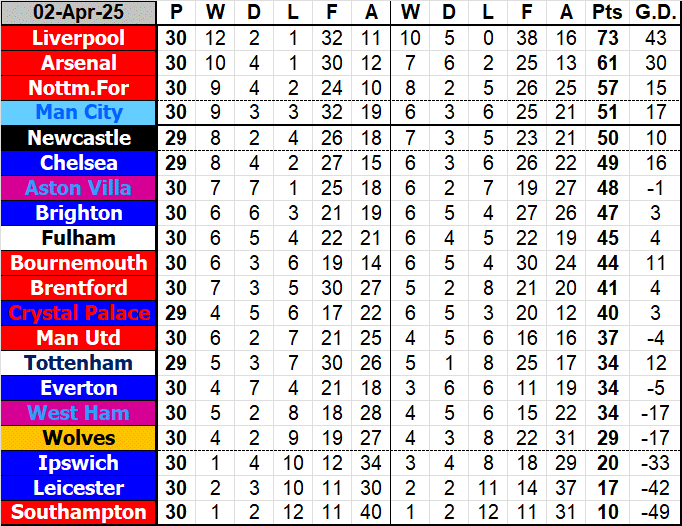Click the 02-Apr-25 date header cell

[79, 13]
